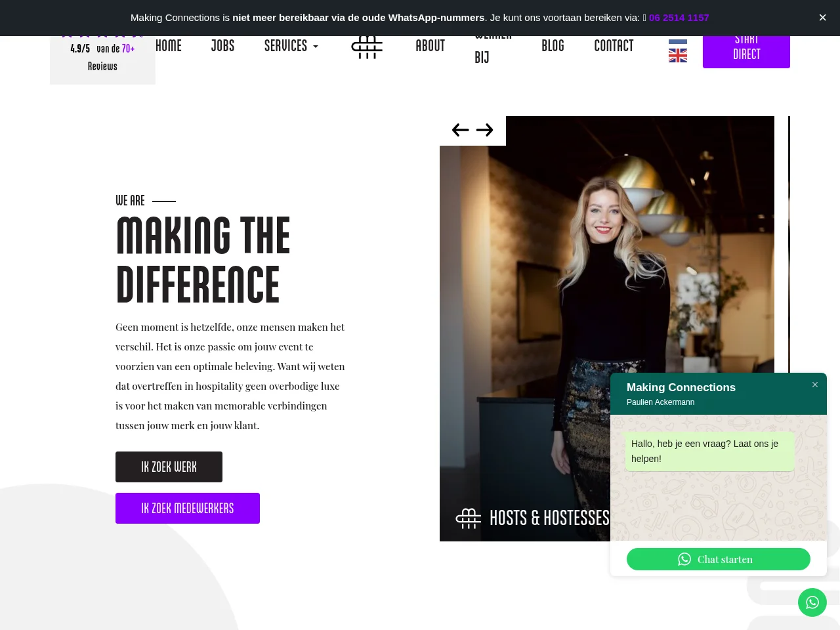Click the Paulien Ackermann name in chat header

coord(660,402)
